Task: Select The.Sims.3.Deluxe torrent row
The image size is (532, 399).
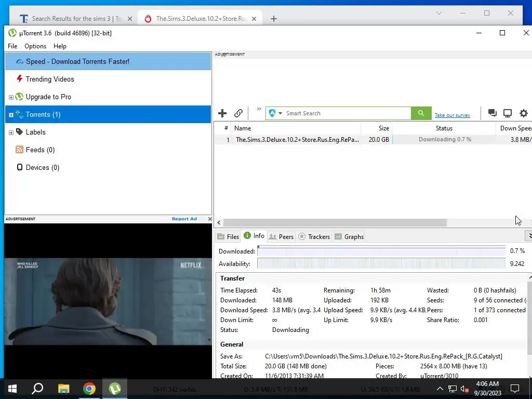Action: tap(373, 139)
